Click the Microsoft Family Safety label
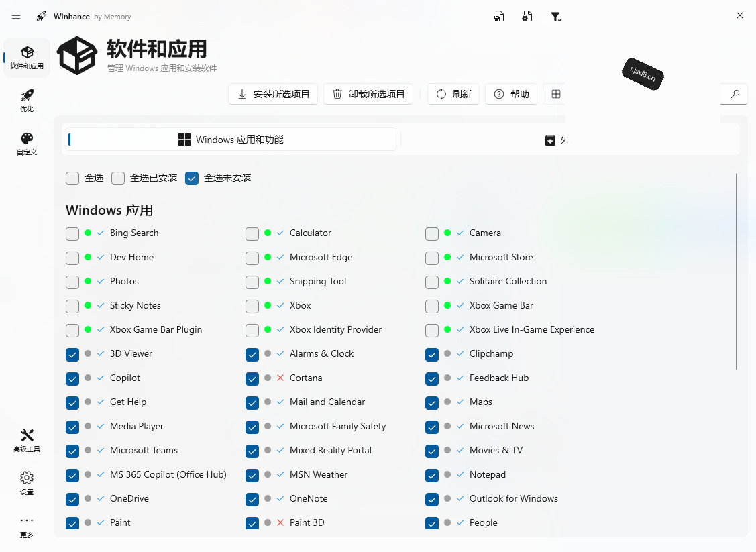756x552 pixels. [338, 426]
